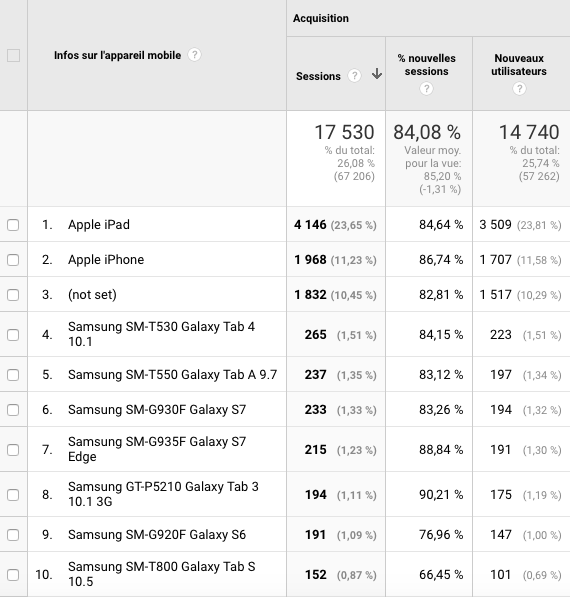Click sessions value 1 832 for (not set)
This screenshot has width=570, height=597.
pyautogui.click(x=310, y=295)
